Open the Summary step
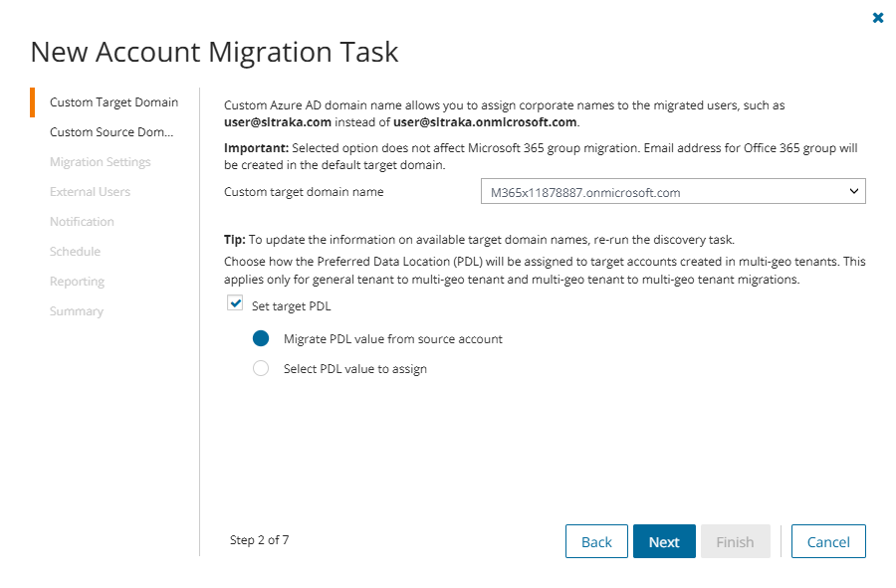This screenshot has width=896, height=588. [76, 311]
